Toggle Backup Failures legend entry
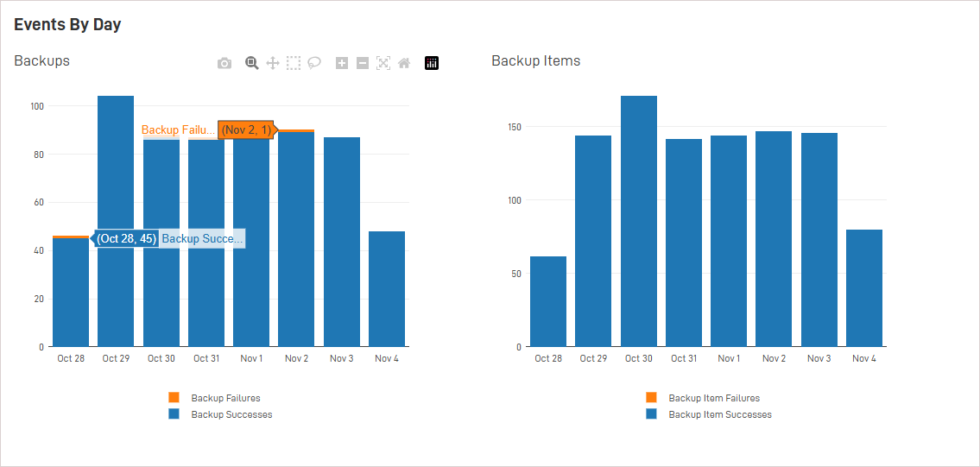Screen dimensions: 980x467 [x=225, y=398]
